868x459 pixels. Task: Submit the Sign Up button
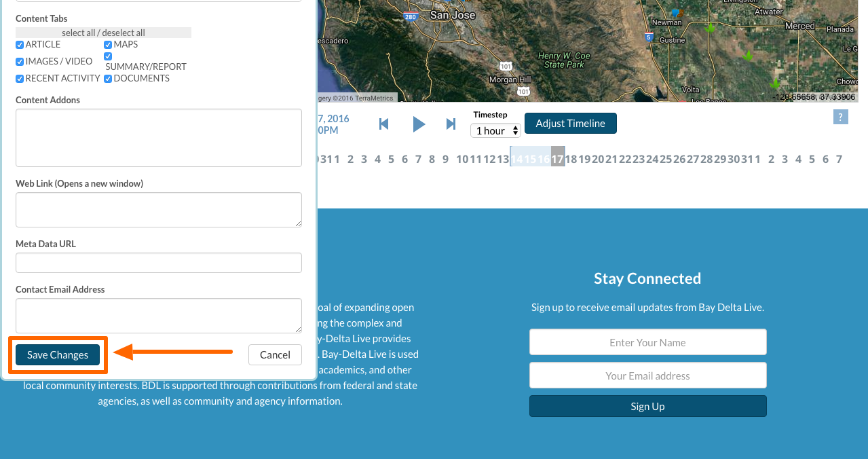pyautogui.click(x=647, y=406)
